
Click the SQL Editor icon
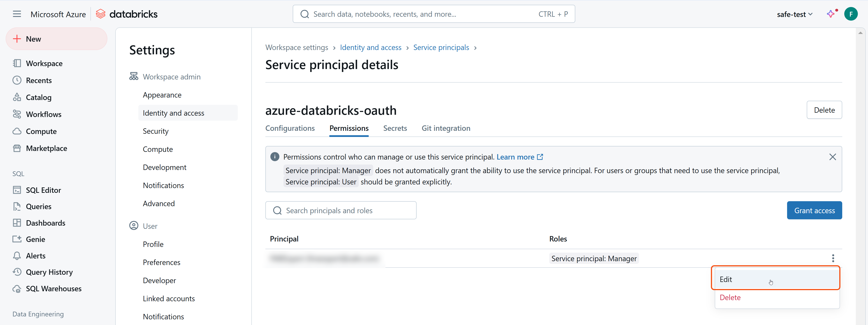17,190
